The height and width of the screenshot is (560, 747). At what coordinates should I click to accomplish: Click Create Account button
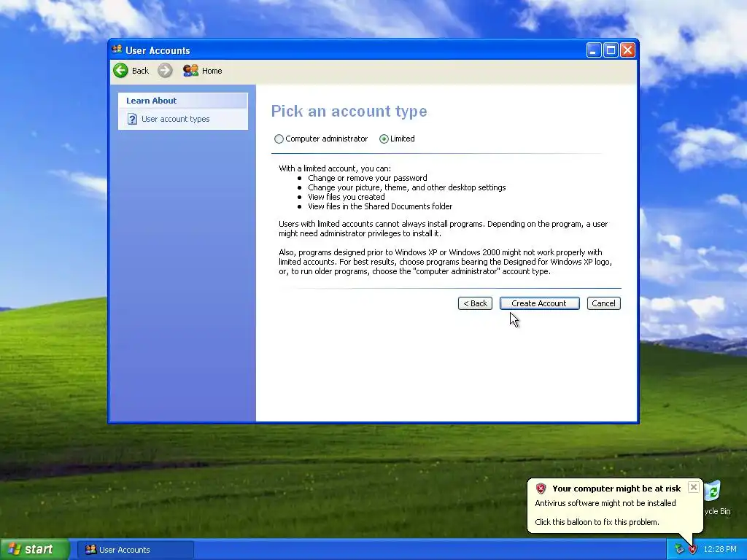(x=539, y=303)
